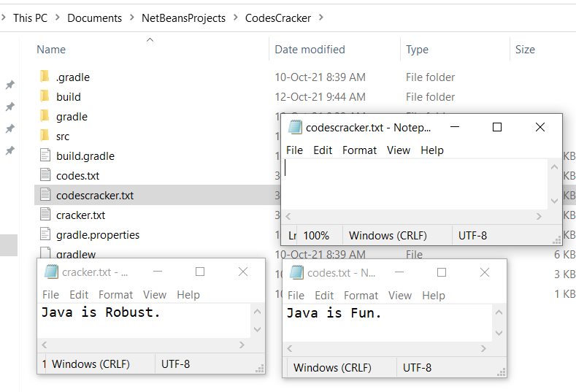Expand the chevron after This PC in breadcrumb

(57, 18)
